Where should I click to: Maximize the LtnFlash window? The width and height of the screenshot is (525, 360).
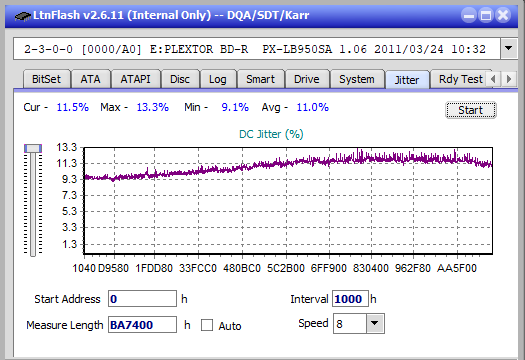pos(486,15)
